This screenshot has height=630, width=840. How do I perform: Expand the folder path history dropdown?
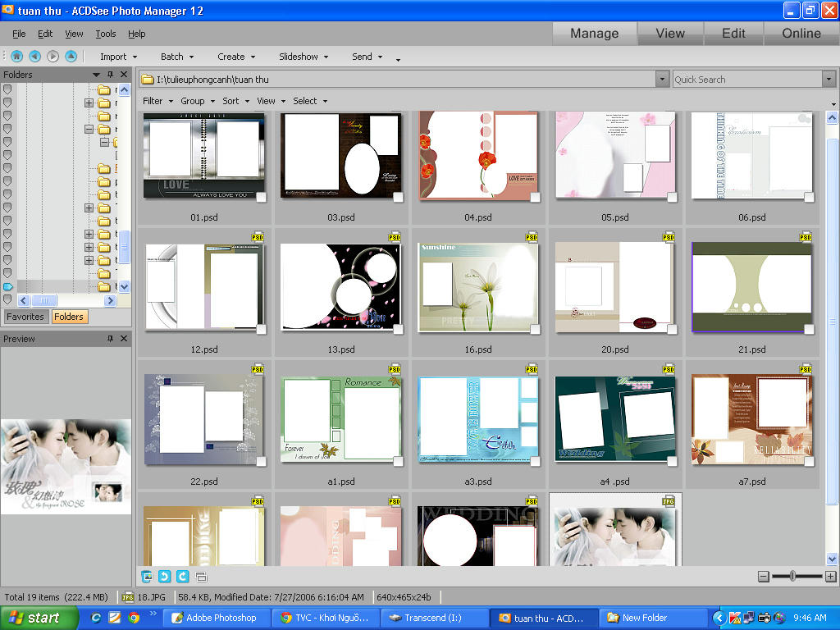click(662, 80)
